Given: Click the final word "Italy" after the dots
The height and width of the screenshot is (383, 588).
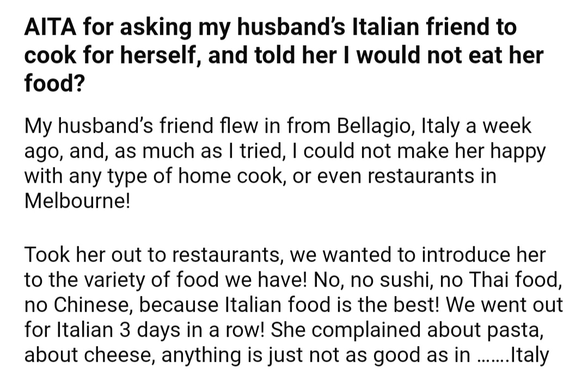Looking at the screenshot, I should 530,355.
